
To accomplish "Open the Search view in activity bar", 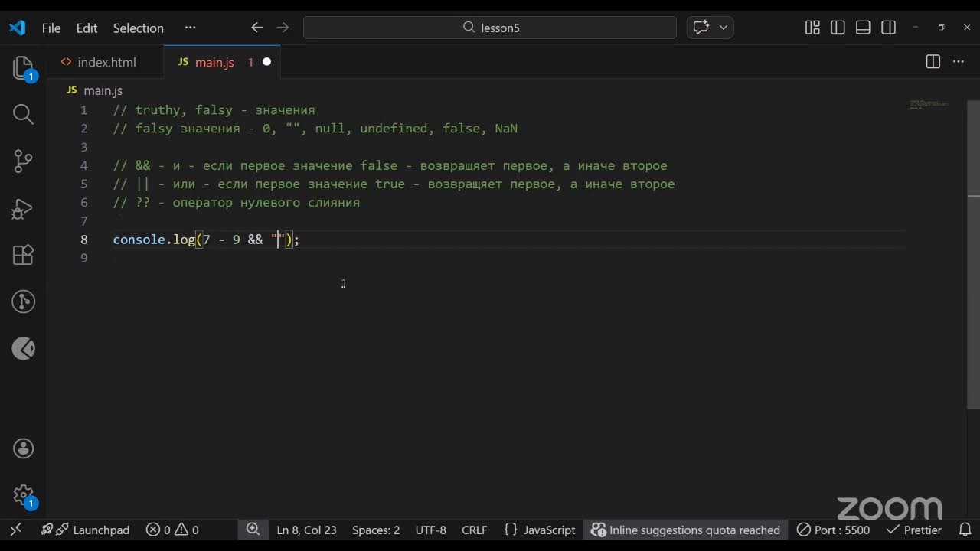I will [x=23, y=115].
